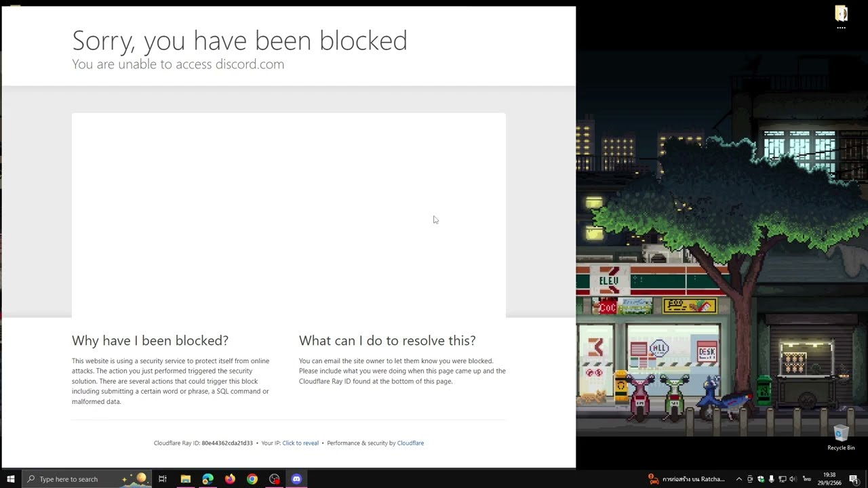Launch Google Chrome from the taskbar
868x488 pixels.
pos(252,479)
